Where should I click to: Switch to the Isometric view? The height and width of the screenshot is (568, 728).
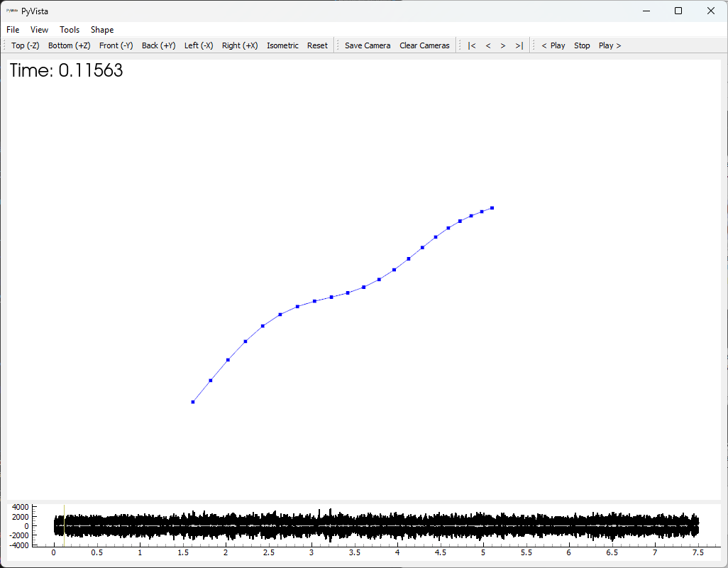tap(282, 45)
